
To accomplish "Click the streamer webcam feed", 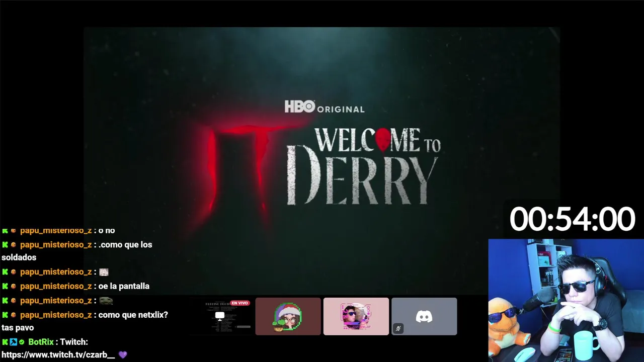I will [x=566, y=300].
